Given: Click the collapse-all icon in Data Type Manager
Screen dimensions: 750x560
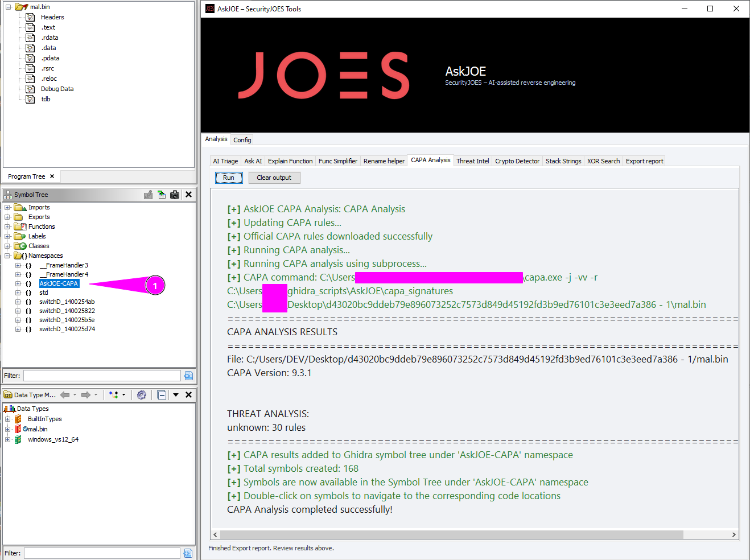Looking at the screenshot, I should pos(162,395).
